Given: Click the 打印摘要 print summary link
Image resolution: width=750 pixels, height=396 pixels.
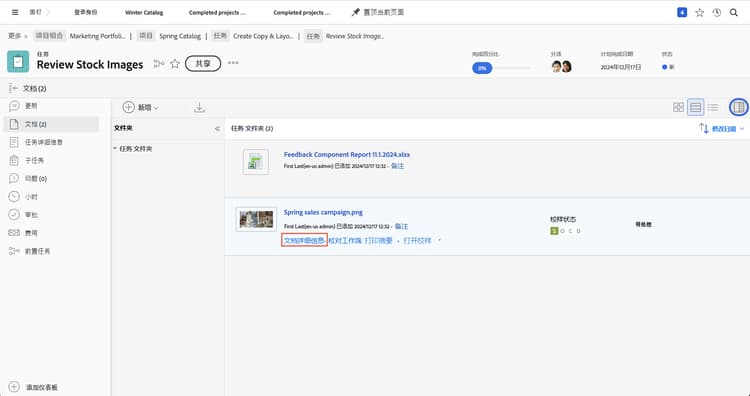Looking at the screenshot, I should tap(378, 241).
